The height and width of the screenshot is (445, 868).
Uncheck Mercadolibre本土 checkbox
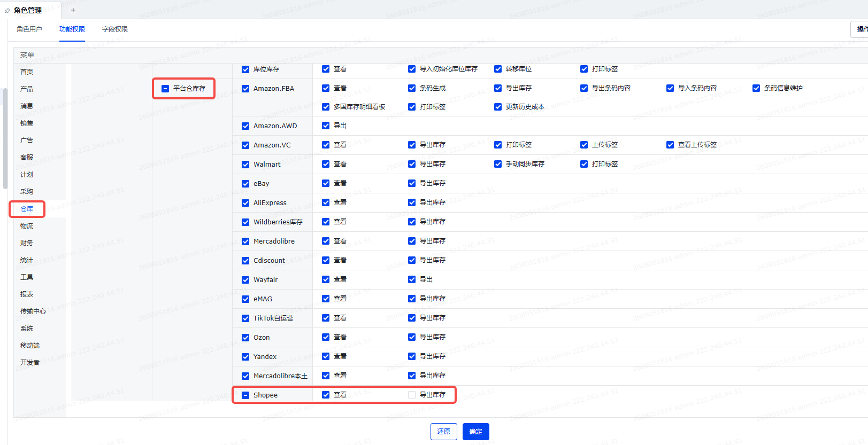tap(245, 376)
